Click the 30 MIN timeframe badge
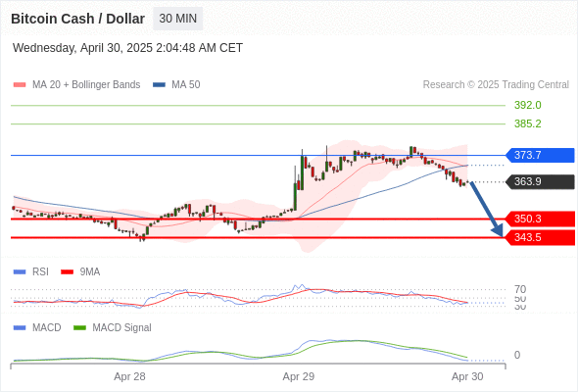Image resolution: width=578 pixels, height=392 pixels. [177, 19]
